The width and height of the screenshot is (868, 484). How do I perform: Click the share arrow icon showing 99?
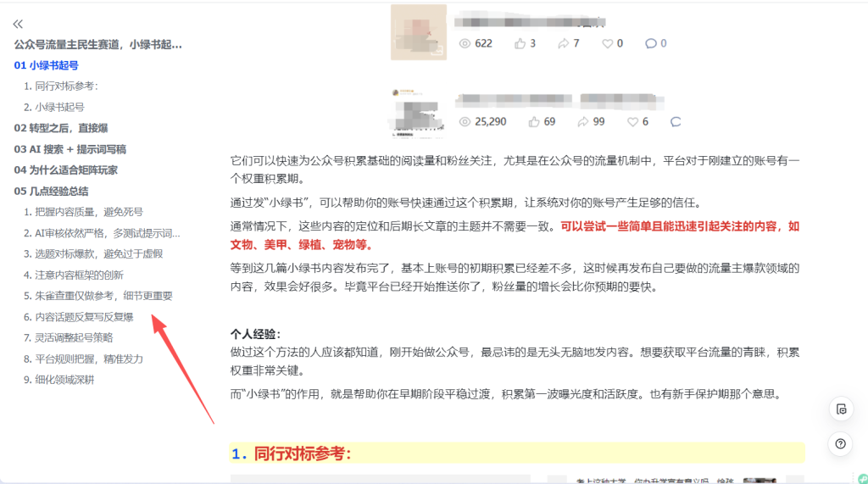coord(584,122)
